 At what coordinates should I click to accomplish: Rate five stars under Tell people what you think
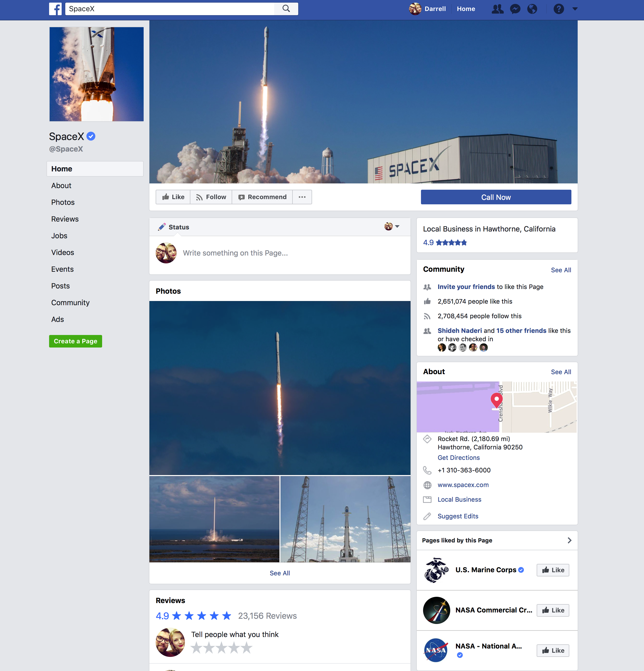(x=246, y=648)
